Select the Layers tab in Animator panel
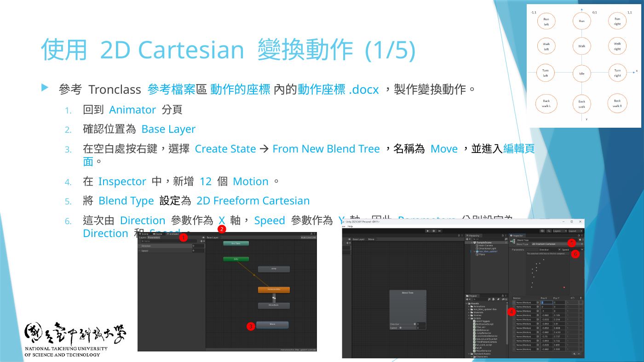644x362 pixels. [143, 238]
